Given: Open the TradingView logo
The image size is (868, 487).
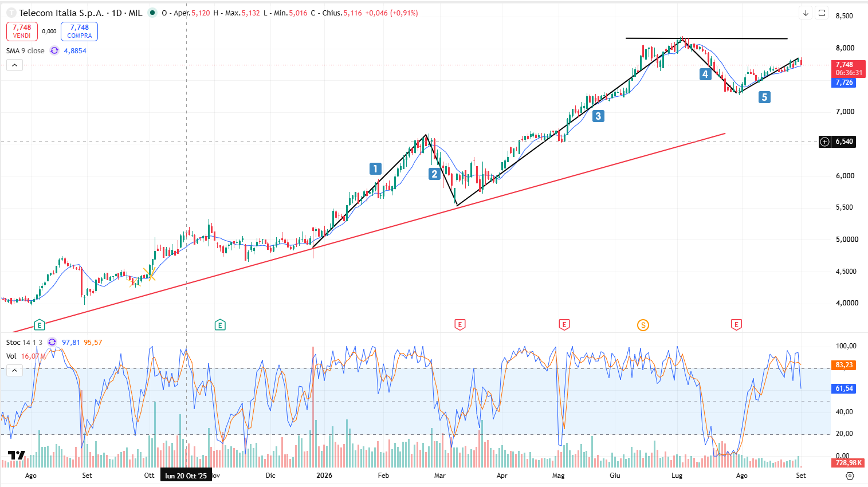Looking at the screenshot, I should (x=17, y=455).
